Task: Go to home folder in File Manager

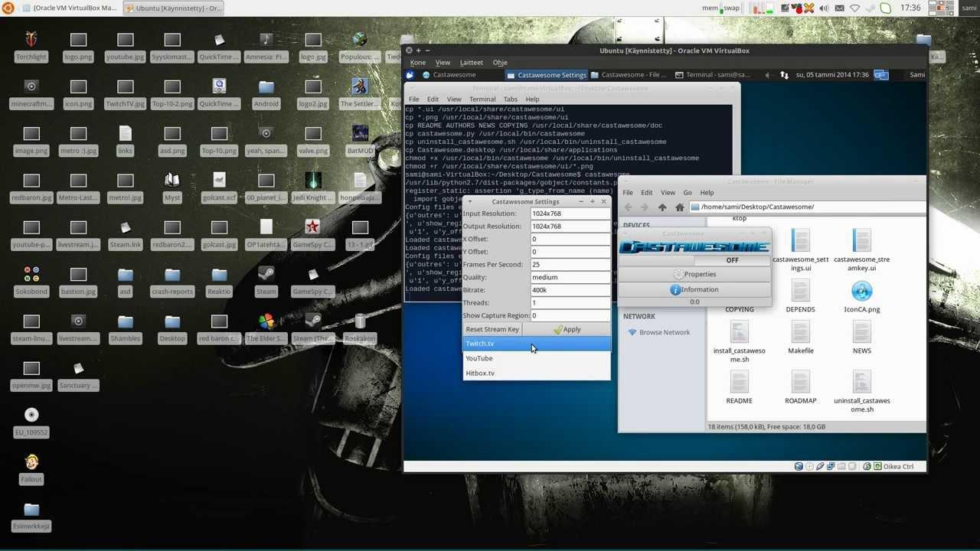Action: point(679,207)
